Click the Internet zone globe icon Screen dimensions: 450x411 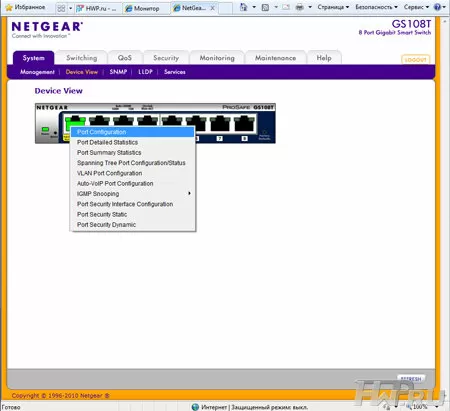click(x=195, y=407)
